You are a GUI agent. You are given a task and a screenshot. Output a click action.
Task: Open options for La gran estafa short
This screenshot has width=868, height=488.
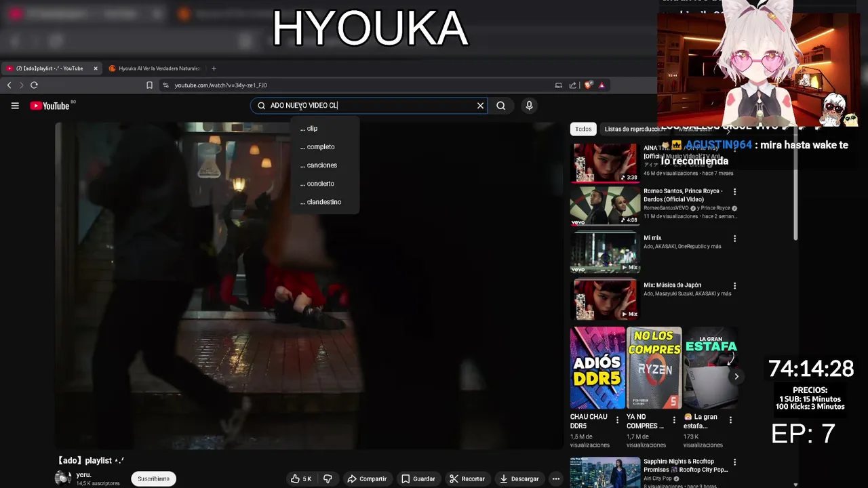(730, 420)
